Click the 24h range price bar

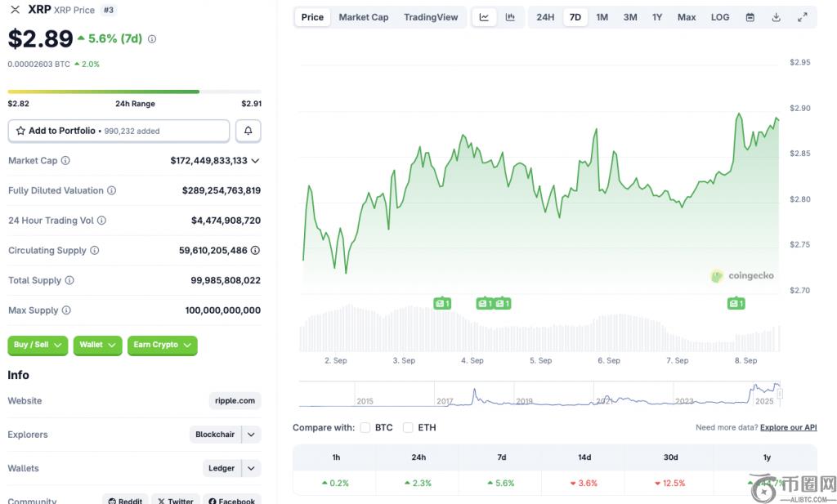[x=134, y=91]
